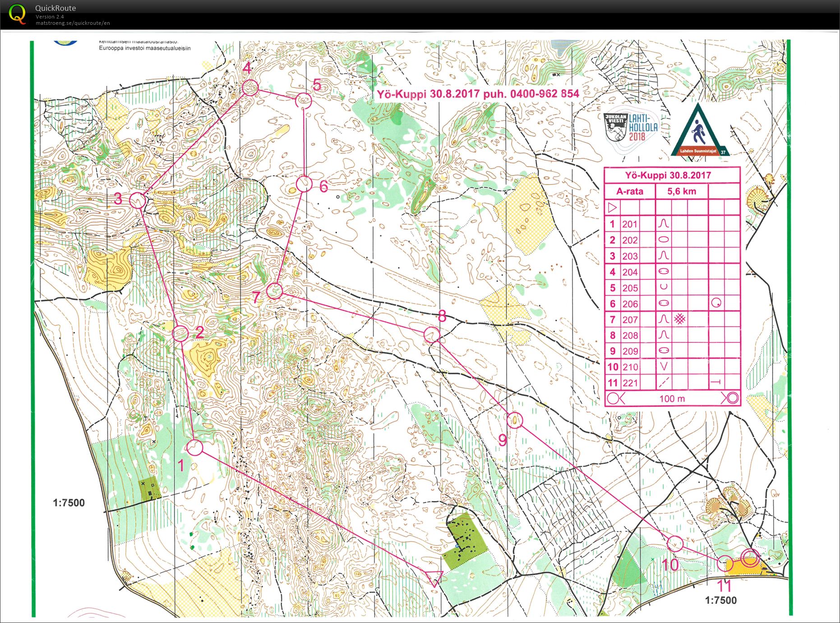The height and width of the screenshot is (623, 840).
Task: Select control circle 4 on the map
Action: tap(250, 88)
